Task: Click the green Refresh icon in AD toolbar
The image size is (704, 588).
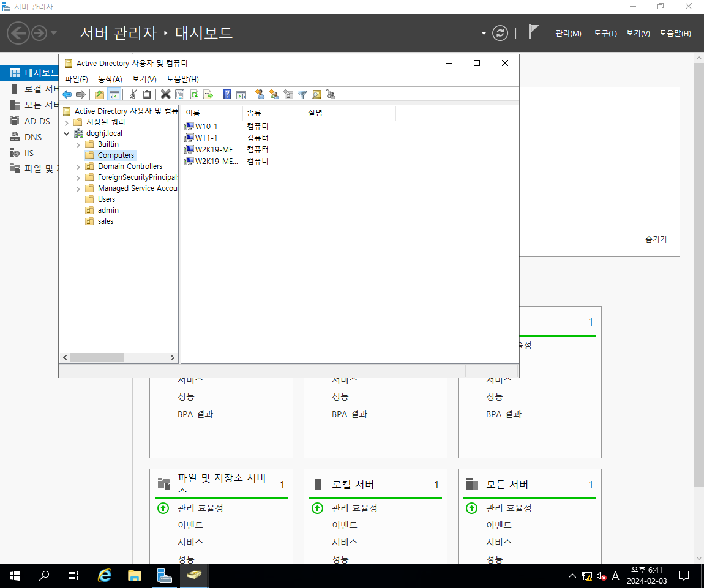Action: 194,94
